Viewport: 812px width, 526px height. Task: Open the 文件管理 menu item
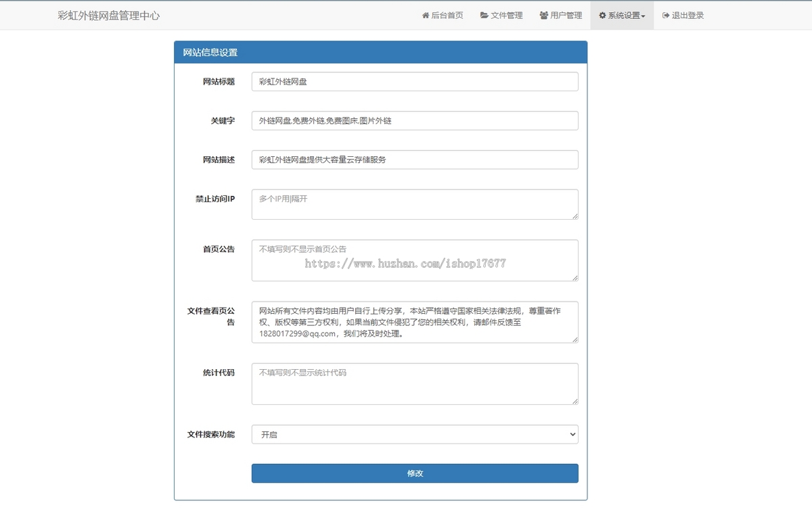[501, 15]
